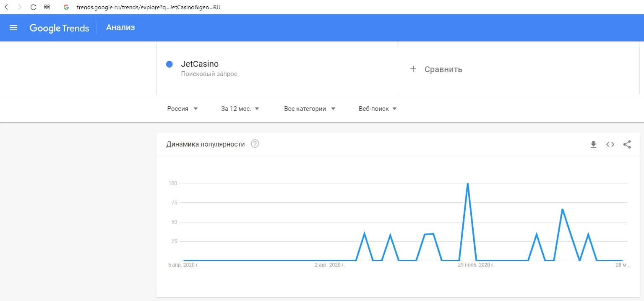Viewport: 644px width, 301px height.
Task: Open help icon next to Динамика популярности
Action: (x=255, y=144)
